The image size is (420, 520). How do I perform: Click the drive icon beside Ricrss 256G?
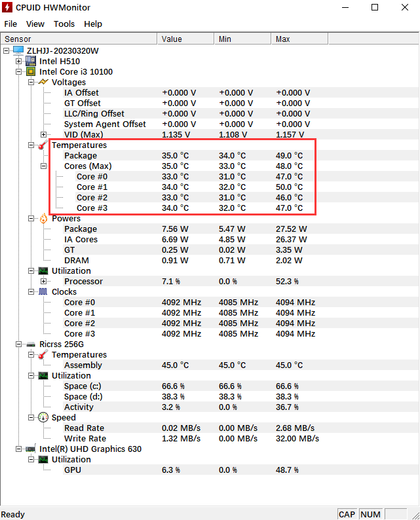[30, 344]
